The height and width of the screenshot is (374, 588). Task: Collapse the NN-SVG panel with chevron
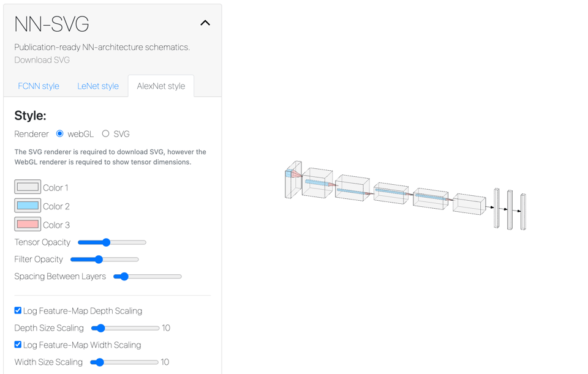pos(205,23)
